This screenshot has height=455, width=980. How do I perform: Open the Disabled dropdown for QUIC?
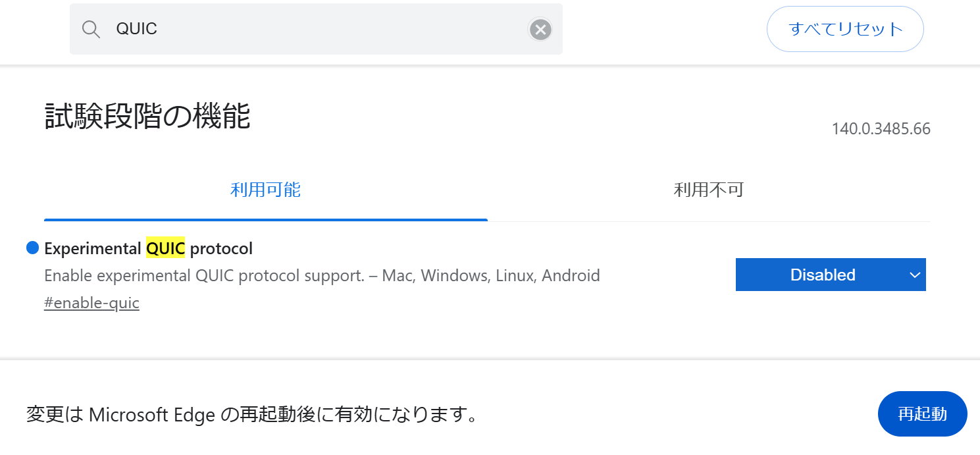(x=831, y=275)
